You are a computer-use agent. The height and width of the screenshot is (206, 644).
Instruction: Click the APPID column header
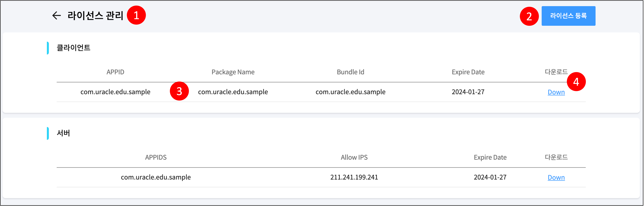point(115,72)
